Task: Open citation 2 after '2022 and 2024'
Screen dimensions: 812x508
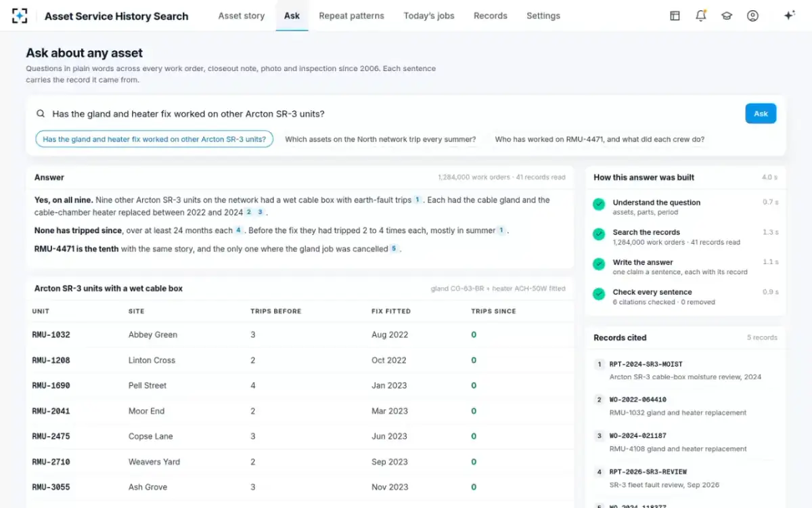Action: [249, 212]
